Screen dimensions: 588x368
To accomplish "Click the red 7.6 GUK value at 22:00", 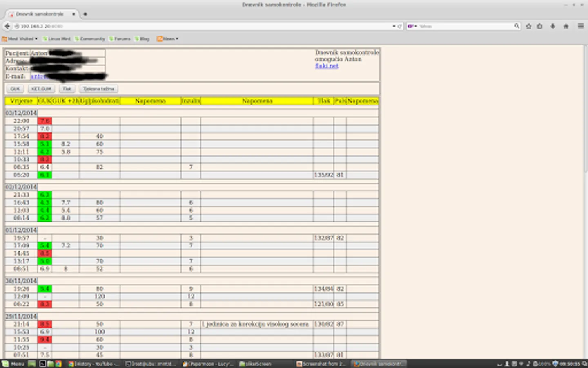I will point(45,121).
